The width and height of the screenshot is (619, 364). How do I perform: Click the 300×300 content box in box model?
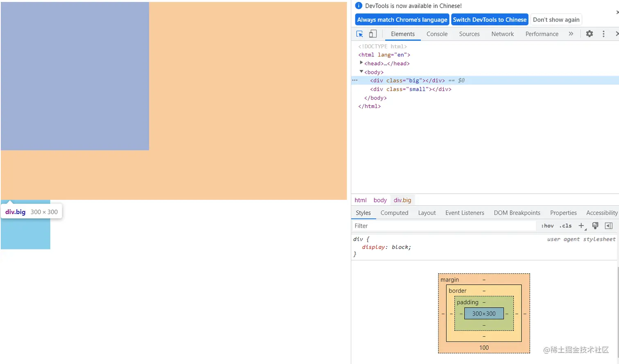point(484,314)
